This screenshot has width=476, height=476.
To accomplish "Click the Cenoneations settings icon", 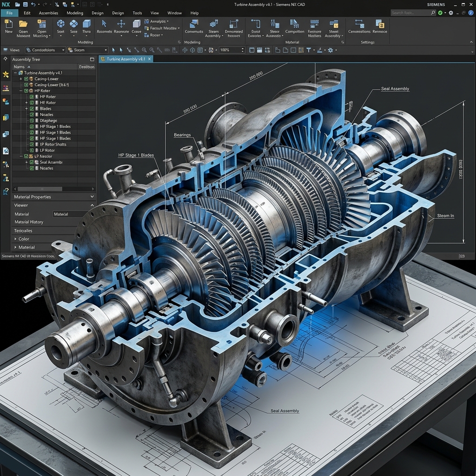I will point(359,24).
